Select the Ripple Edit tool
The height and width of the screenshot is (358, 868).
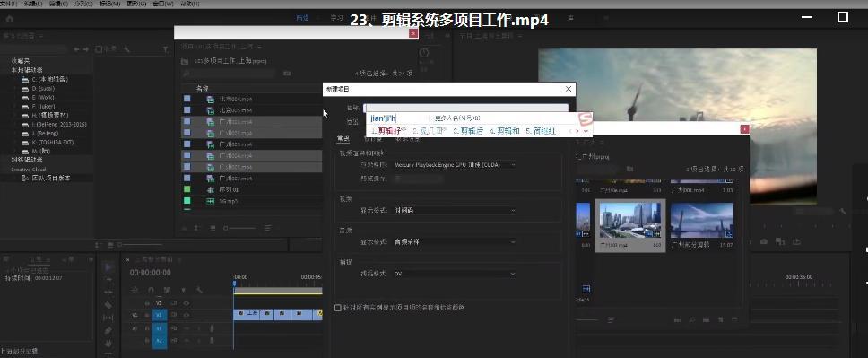(x=108, y=293)
